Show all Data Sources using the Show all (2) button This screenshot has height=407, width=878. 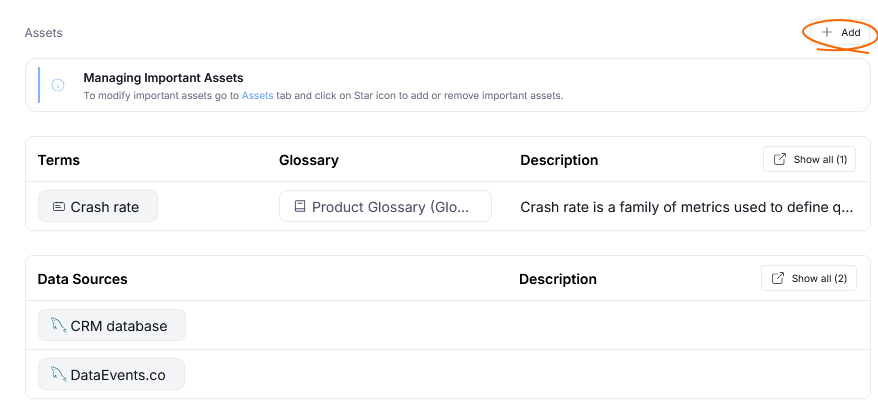point(808,278)
